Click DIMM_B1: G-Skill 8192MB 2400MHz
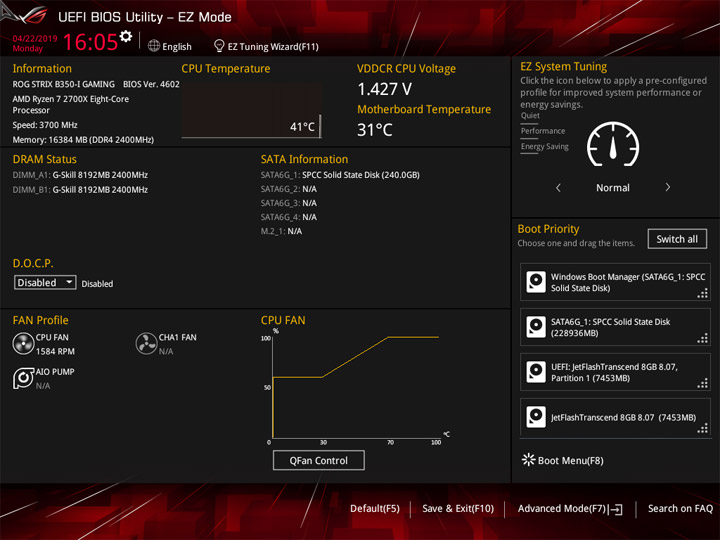720x540 pixels. point(80,190)
